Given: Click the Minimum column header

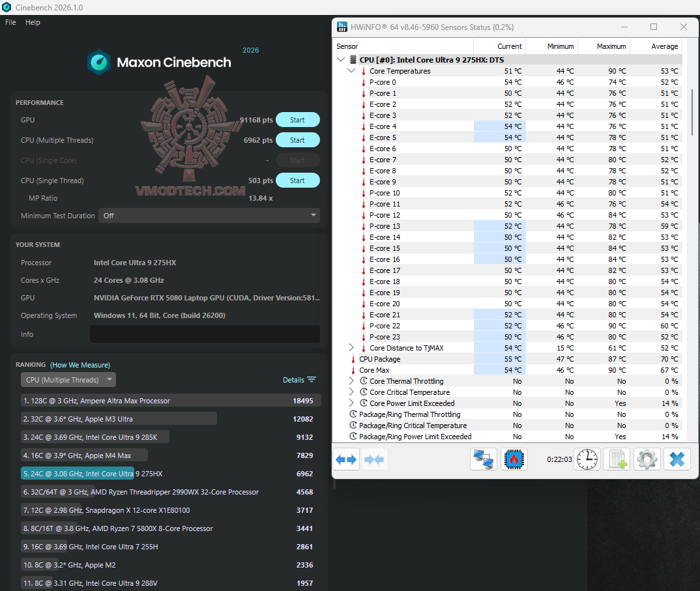Looking at the screenshot, I should click(552, 46).
